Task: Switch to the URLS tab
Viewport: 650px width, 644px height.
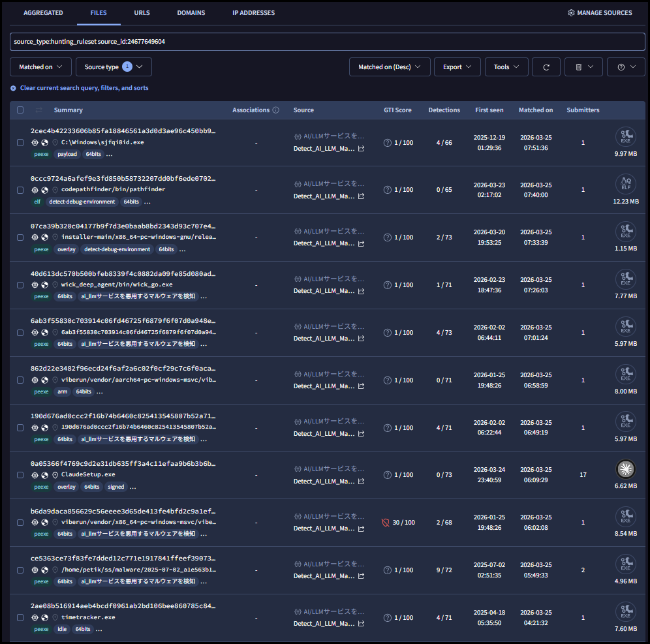Action: pos(142,13)
